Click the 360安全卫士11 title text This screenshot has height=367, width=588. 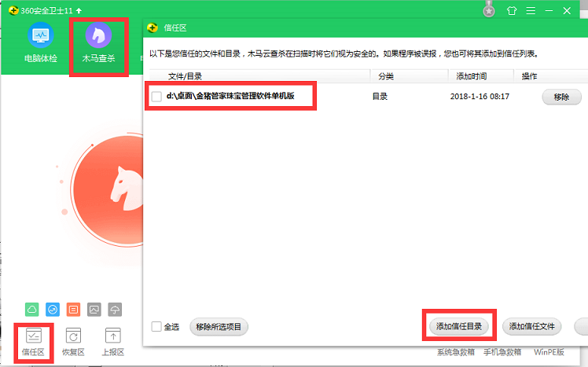coord(46,10)
